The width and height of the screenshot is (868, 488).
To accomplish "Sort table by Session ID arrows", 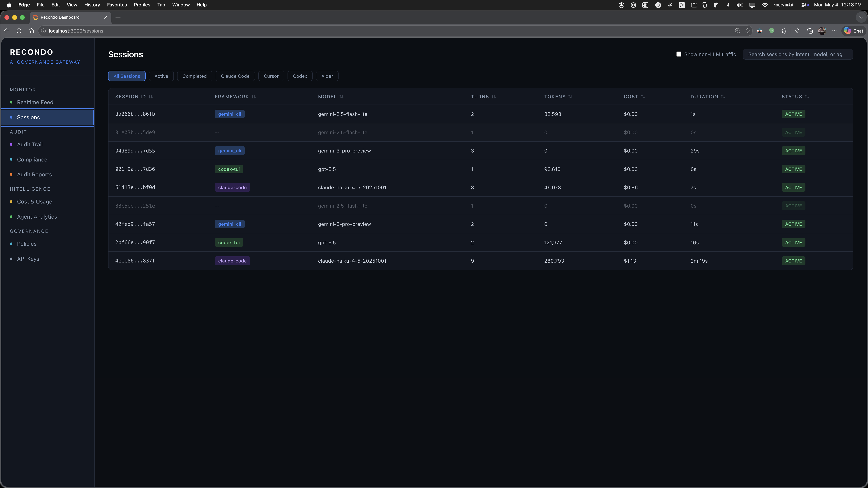I will tap(151, 97).
